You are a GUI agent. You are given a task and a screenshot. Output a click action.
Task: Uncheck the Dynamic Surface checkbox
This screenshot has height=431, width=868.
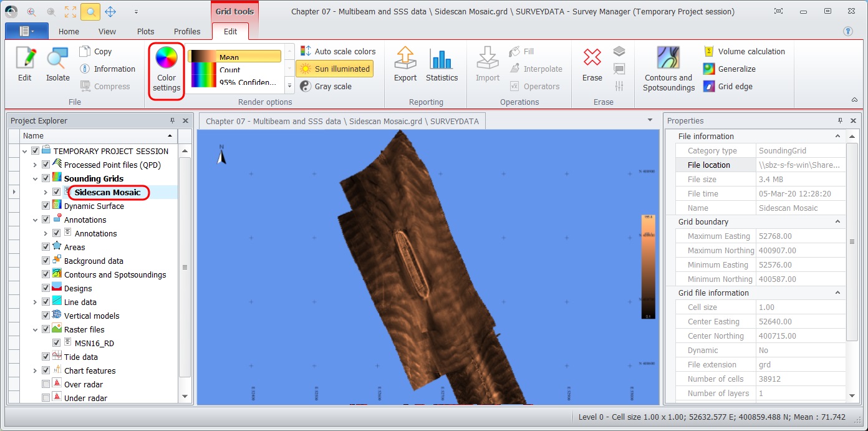[x=46, y=206]
